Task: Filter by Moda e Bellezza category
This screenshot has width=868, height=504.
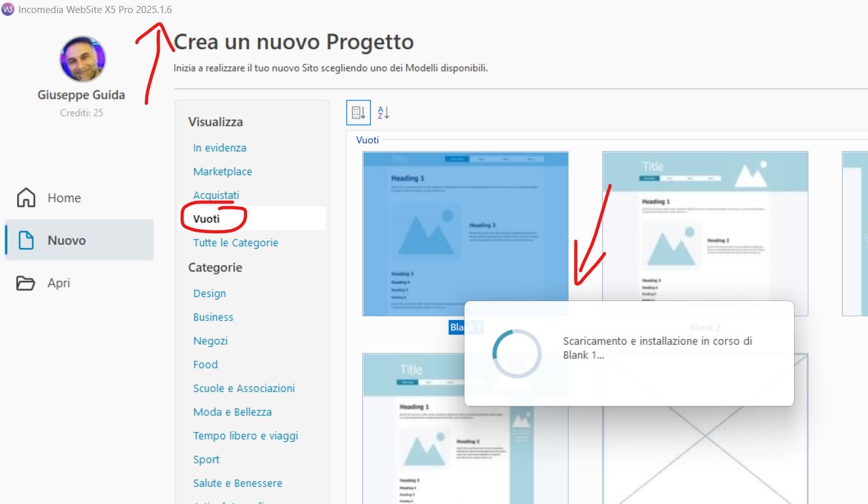Action: click(233, 412)
